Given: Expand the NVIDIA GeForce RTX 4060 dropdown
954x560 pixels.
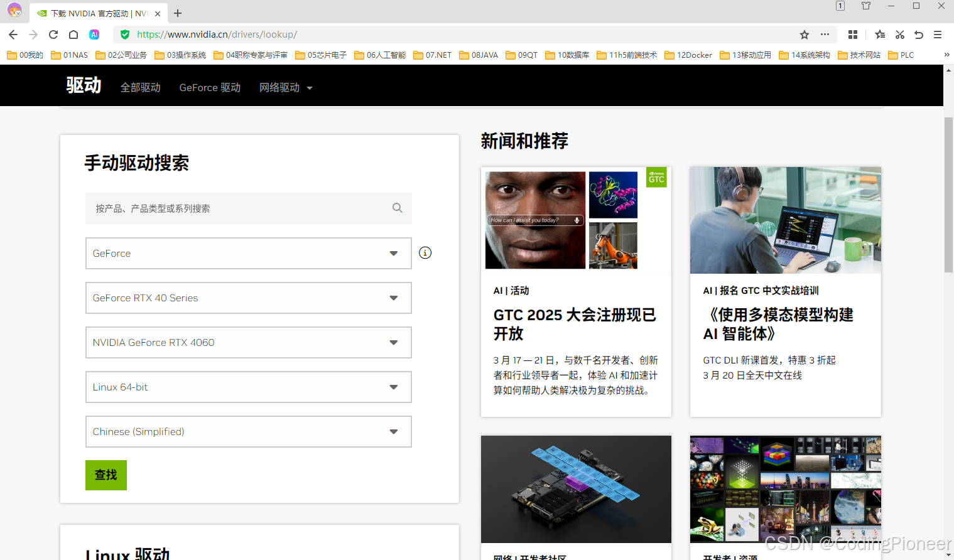Looking at the screenshot, I should (249, 343).
